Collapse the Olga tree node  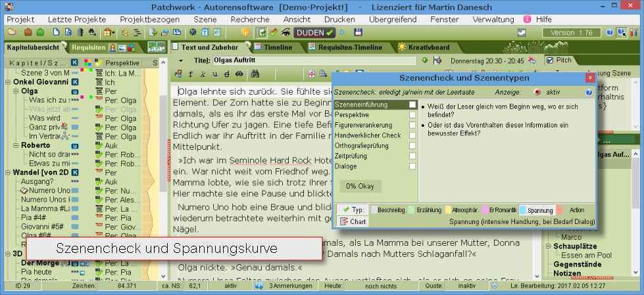pos(16,91)
